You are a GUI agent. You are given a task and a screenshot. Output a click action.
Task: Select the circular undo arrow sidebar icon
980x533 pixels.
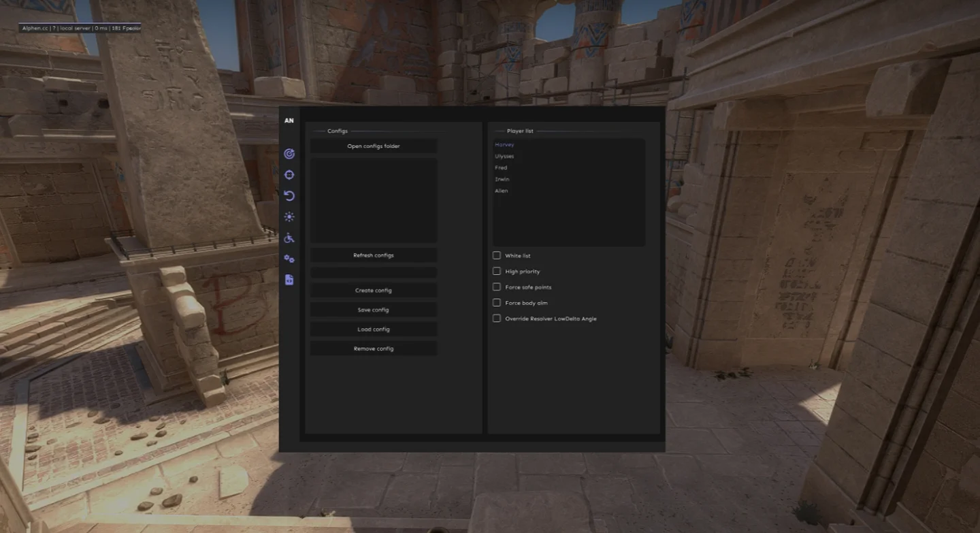[289, 196]
